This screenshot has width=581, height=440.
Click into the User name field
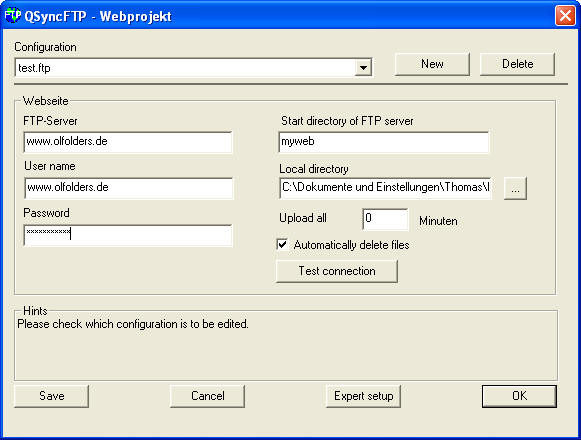tap(129, 188)
